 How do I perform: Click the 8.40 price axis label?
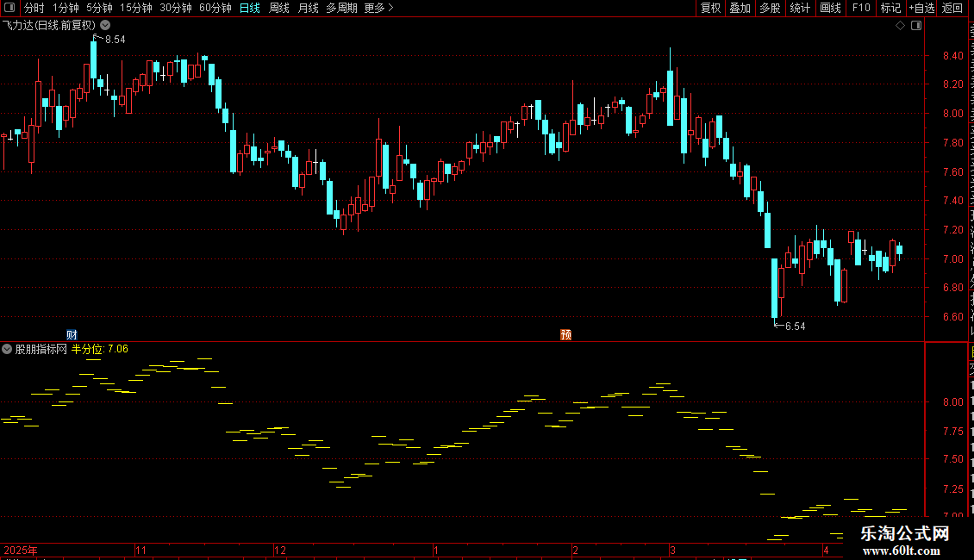[952, 56]
